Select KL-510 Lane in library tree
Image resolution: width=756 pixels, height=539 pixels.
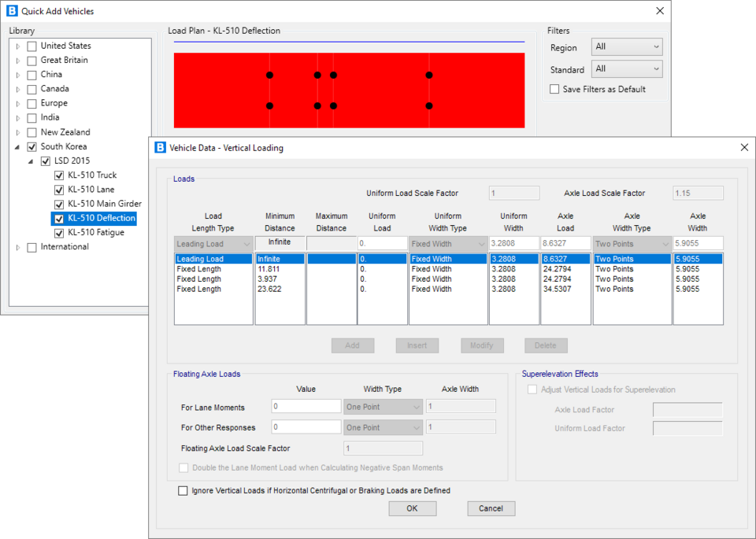91,190
